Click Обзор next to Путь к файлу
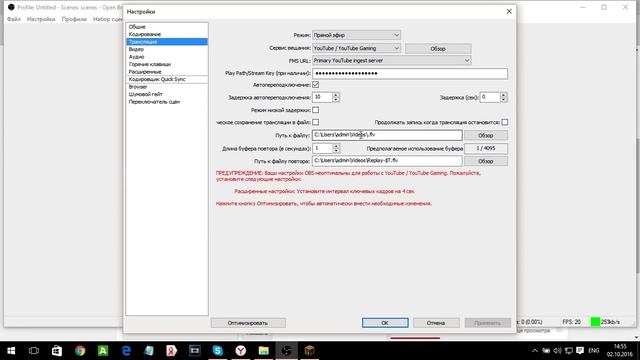This screenshot has width=640, height=360. coord(486,135)
